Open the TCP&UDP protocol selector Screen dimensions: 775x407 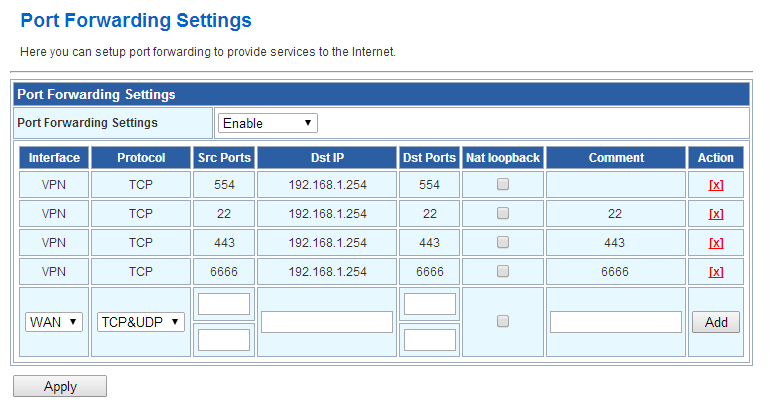click(x=141, y=322)
